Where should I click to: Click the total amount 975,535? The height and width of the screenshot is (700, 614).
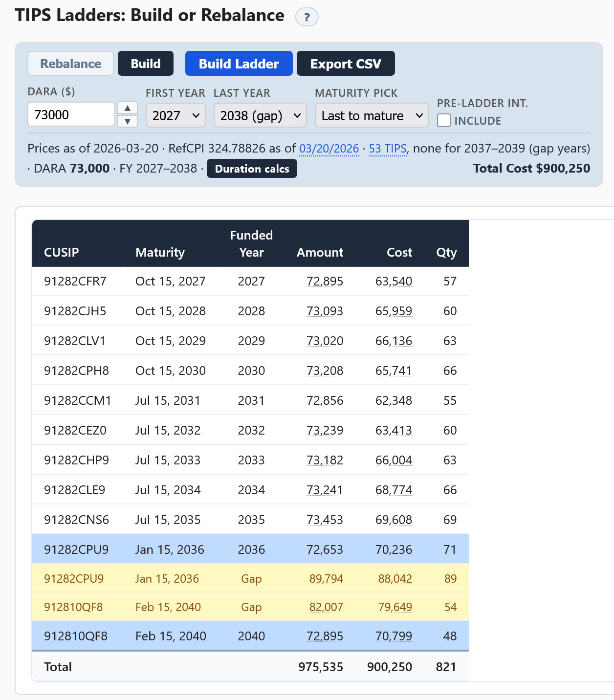(321, 667)
